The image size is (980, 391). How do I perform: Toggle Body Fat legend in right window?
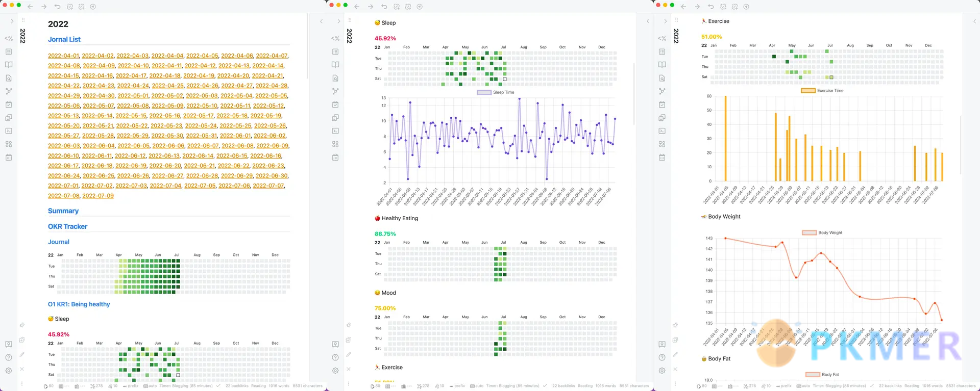822,374
